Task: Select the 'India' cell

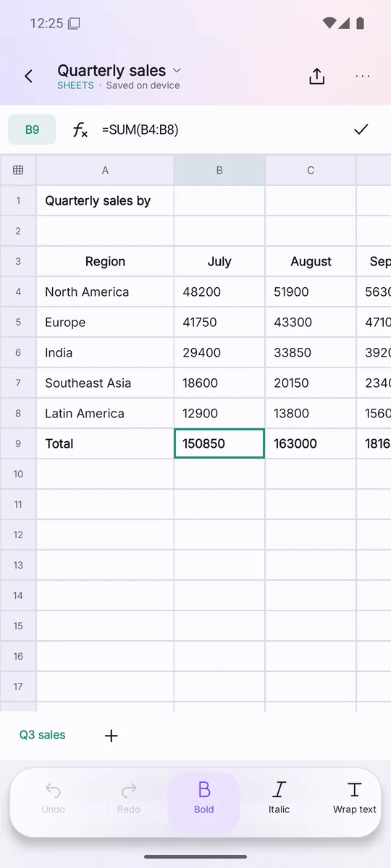Action: coord(105,352)
